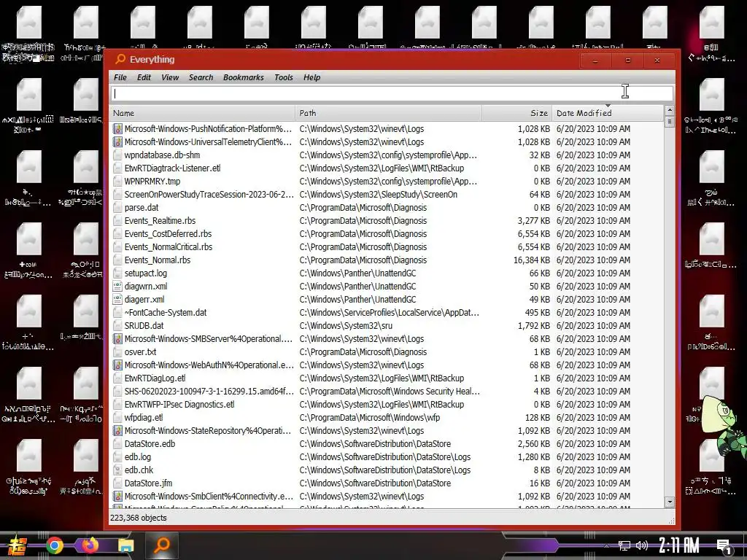The height and width of the screenshot is (560, 747).
Task: Click path C:\Windows\System32\sru
Action: [346, 325]
